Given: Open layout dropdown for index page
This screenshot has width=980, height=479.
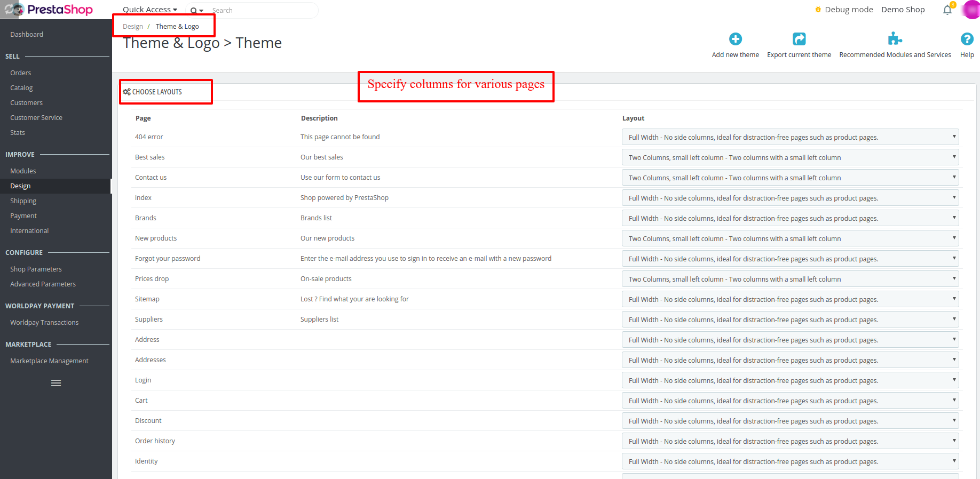Looking at the screenshot, I should click(x=790, y=198).
